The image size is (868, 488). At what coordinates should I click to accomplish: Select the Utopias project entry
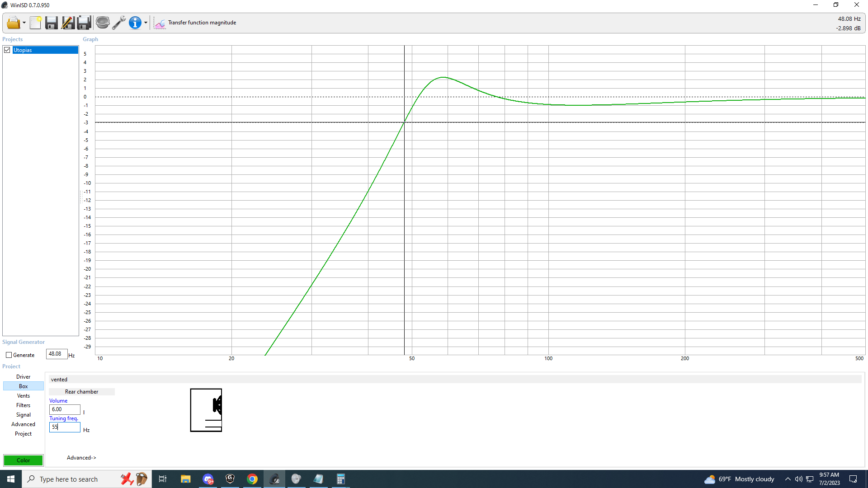(45, 50)
